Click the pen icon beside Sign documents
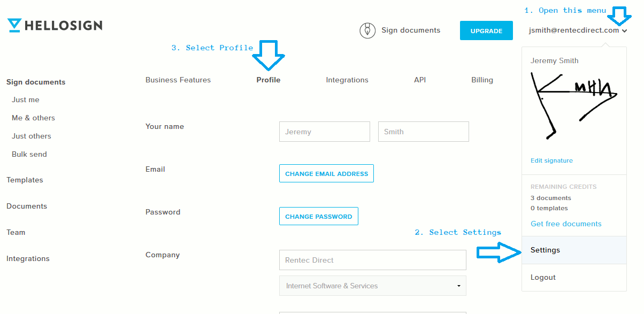644x314 pixels. click(367, 30)
